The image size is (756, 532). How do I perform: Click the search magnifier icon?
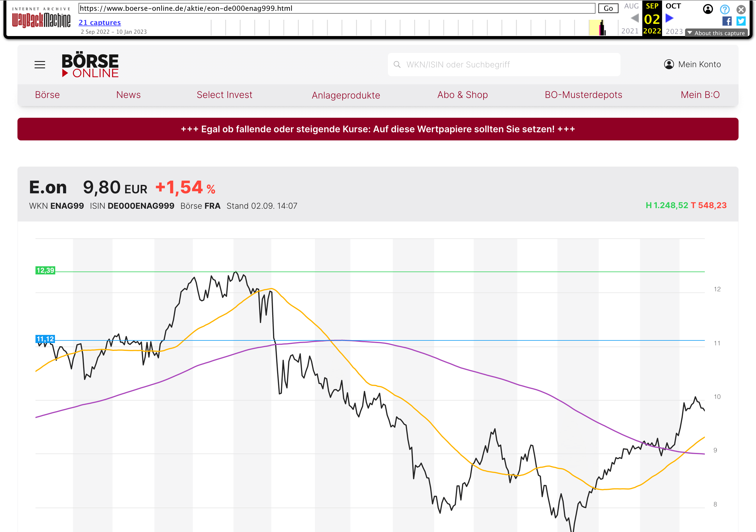tap(397, 65)
